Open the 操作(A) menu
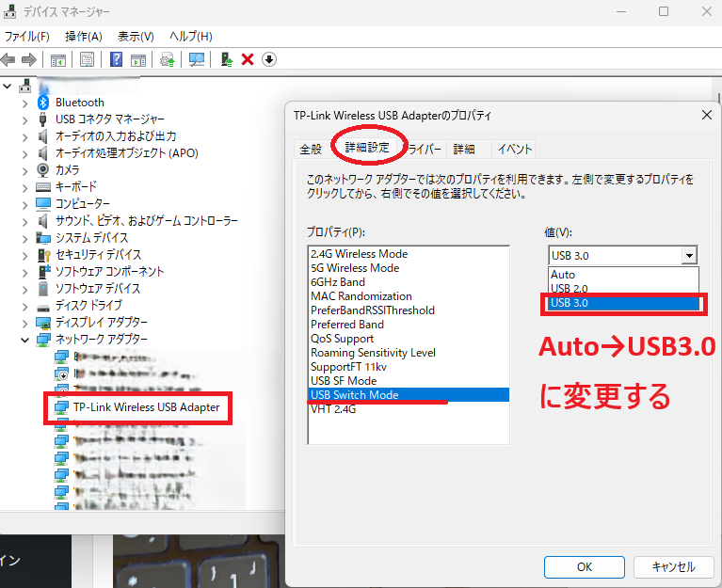 (84, 37)
